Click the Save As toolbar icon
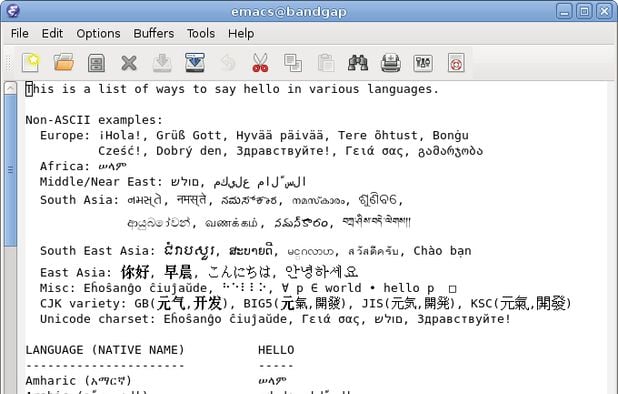 (195, 63)
